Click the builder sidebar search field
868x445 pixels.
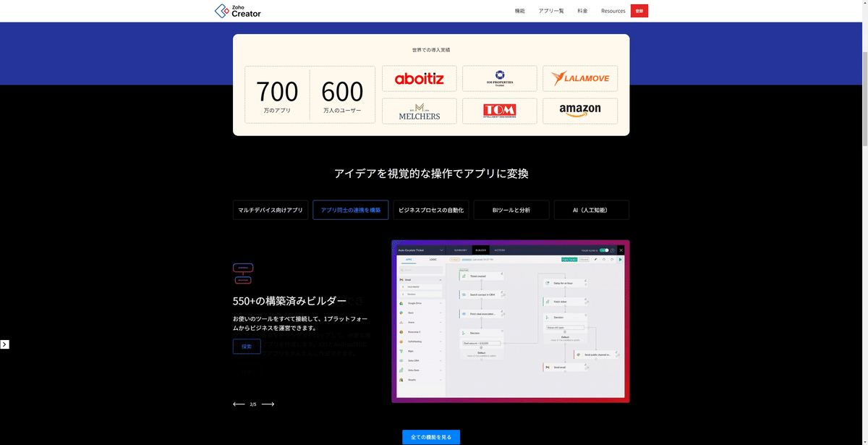pos(421,270)
